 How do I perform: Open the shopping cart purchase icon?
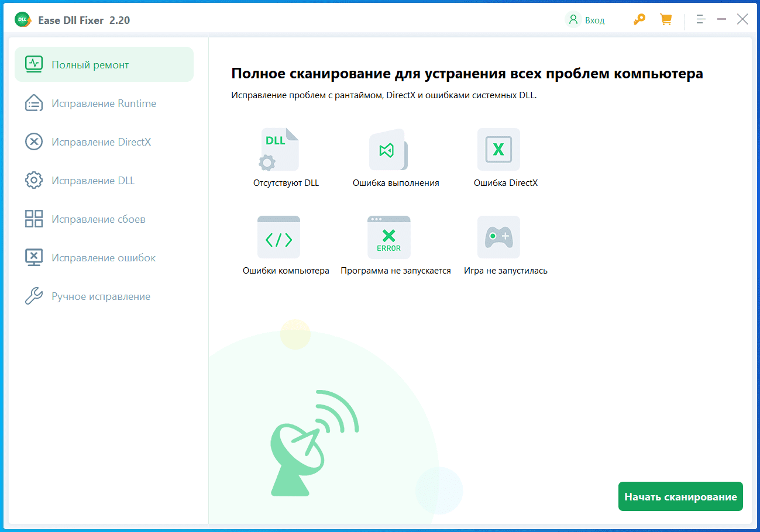[x=666, y=20]
